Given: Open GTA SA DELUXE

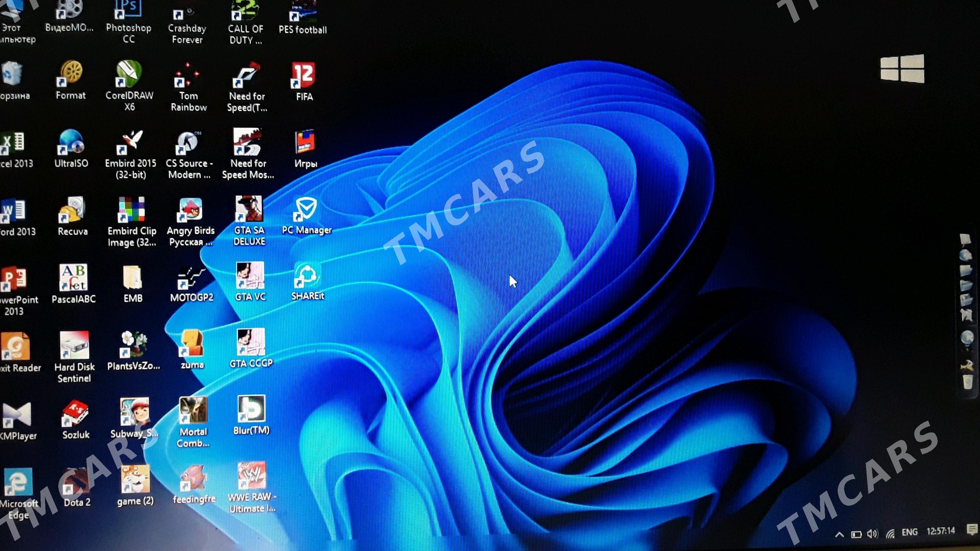Looking at the screenshot, I should click(x=249, y=221).
